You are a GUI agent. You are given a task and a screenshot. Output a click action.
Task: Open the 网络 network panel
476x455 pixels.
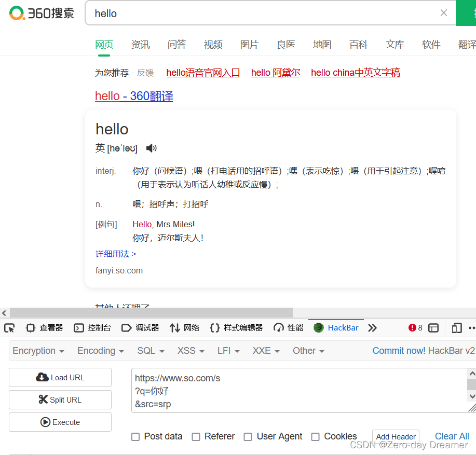click(184, 328)
